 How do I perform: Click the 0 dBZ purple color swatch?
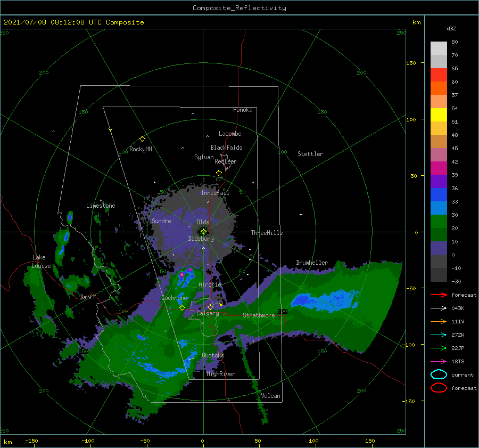[x=439, y=248]
